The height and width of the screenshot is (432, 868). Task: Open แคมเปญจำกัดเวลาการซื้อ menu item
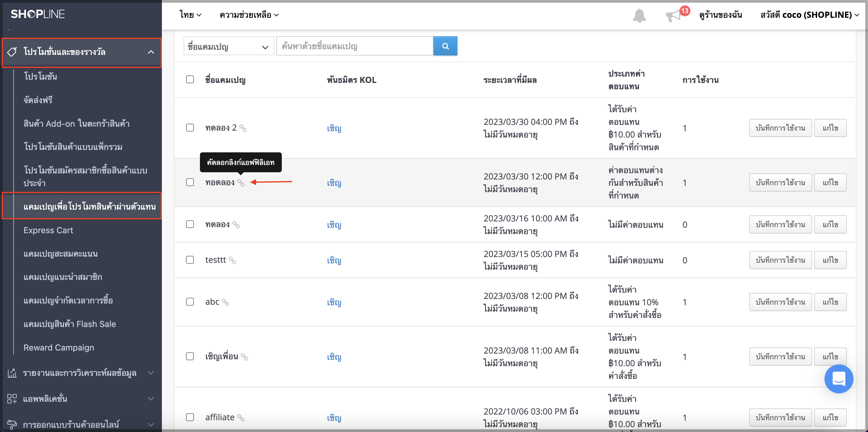pyautogui.click(x=68, y=300)
